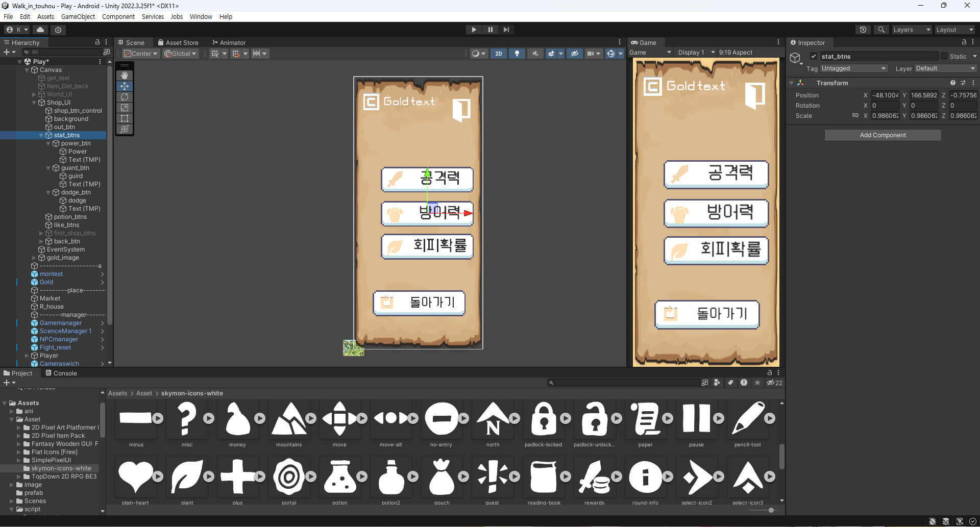Screen dimensions: 980x527
Task: Click the Inspector panel lock icon
Action: 964,42
